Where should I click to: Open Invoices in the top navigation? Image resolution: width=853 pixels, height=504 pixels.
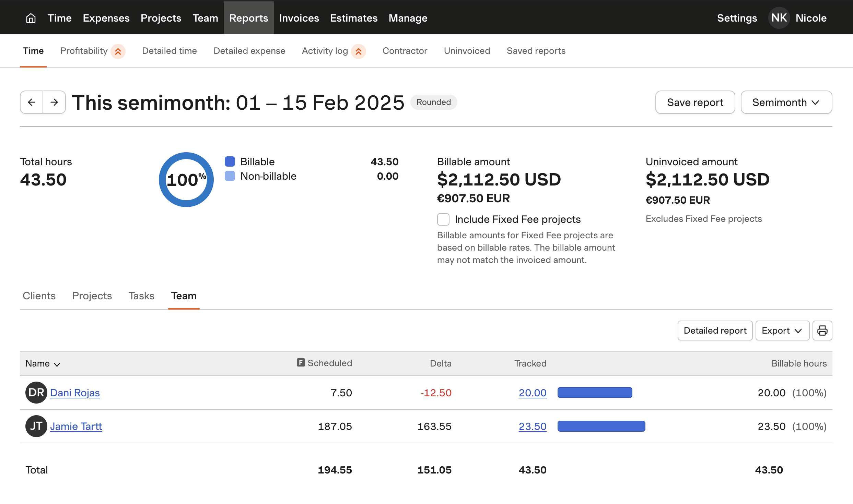(299, 18)
